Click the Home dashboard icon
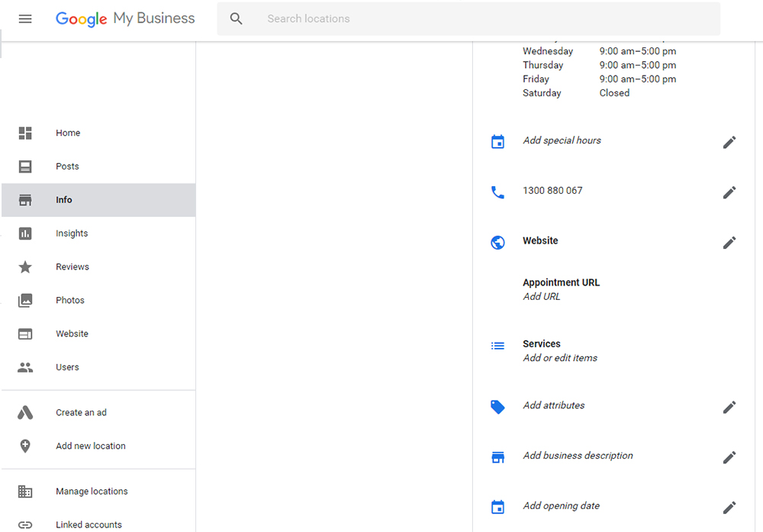The height and width of the screenshot is (532, 763). tap(25, 133)
